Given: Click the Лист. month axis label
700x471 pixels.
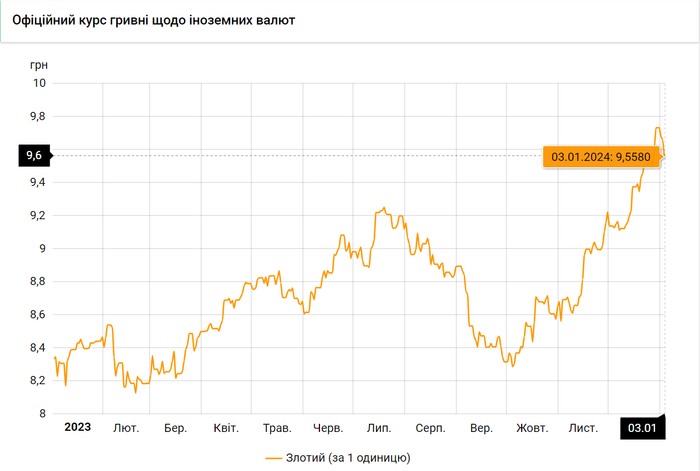Looking at the screenshot, I should (583, 428).
